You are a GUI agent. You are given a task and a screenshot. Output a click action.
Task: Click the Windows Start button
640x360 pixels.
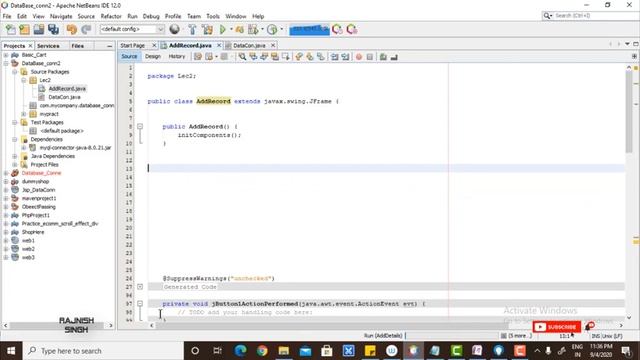pyautogui.click(x=11, y=351)
